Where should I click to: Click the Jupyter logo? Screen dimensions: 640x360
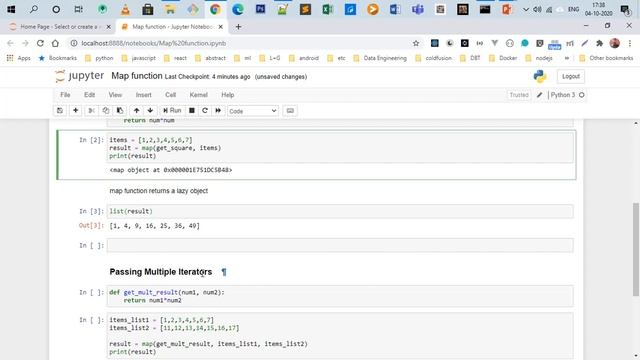tap(80, 76)
